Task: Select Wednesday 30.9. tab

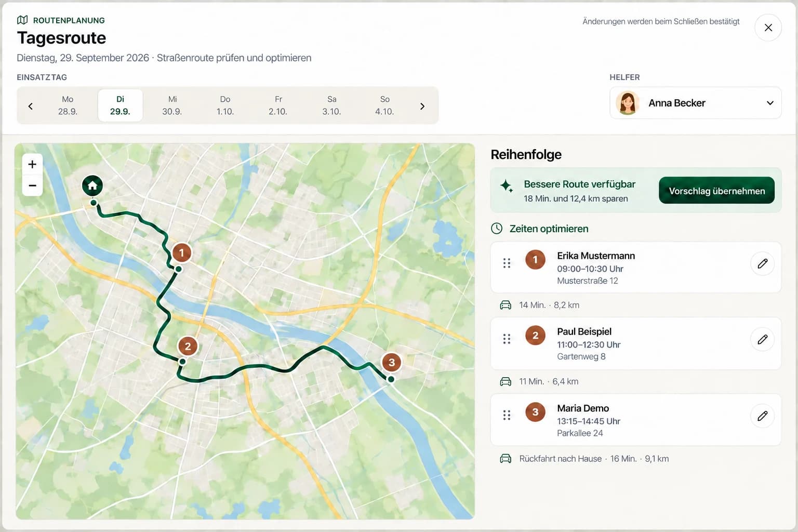Action: pos(172,105)
